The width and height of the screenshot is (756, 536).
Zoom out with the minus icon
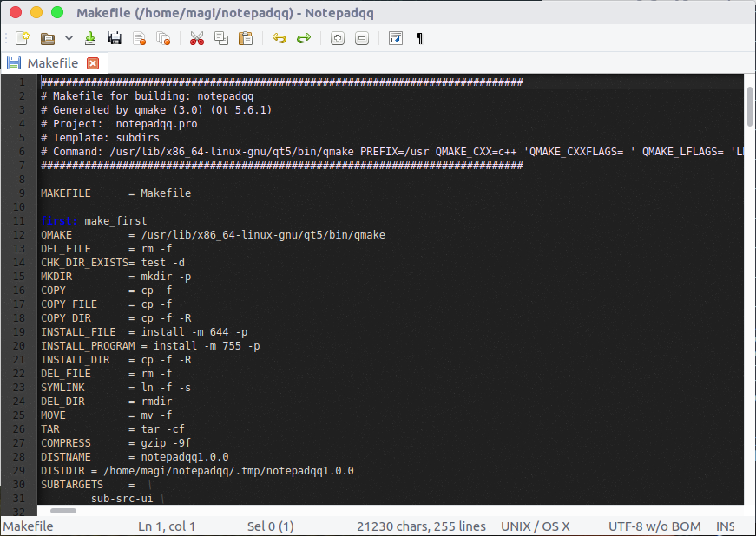[362, 38]
